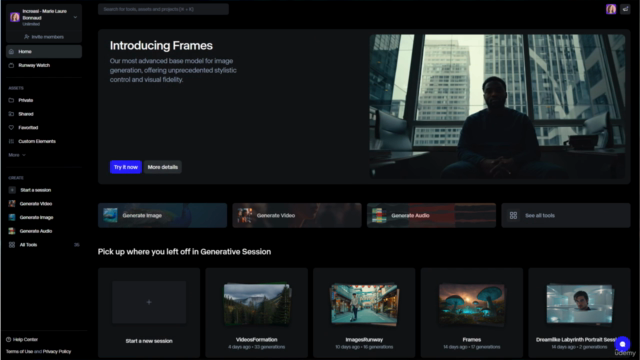Screen dimensions: 640x360
Task: Click the workspace avatar in sidebar
Action: point(15,17)
